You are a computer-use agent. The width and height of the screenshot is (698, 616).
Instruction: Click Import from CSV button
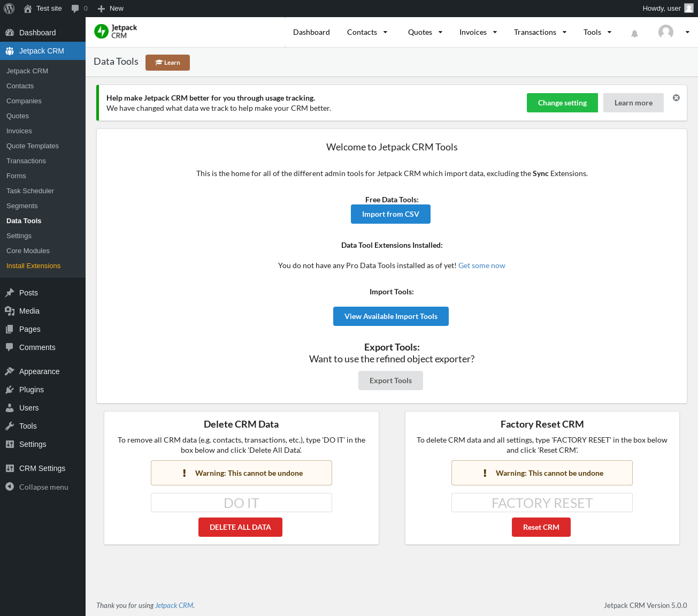[390, 214]
